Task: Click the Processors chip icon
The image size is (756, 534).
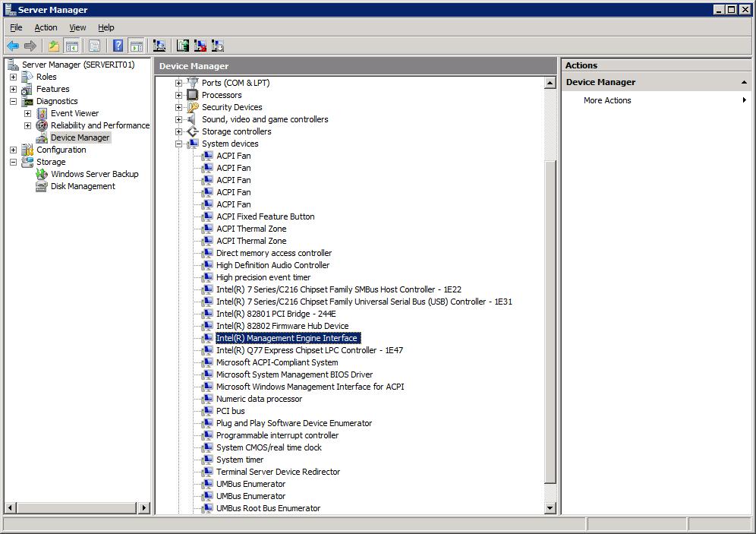Action: coord(193,95)
